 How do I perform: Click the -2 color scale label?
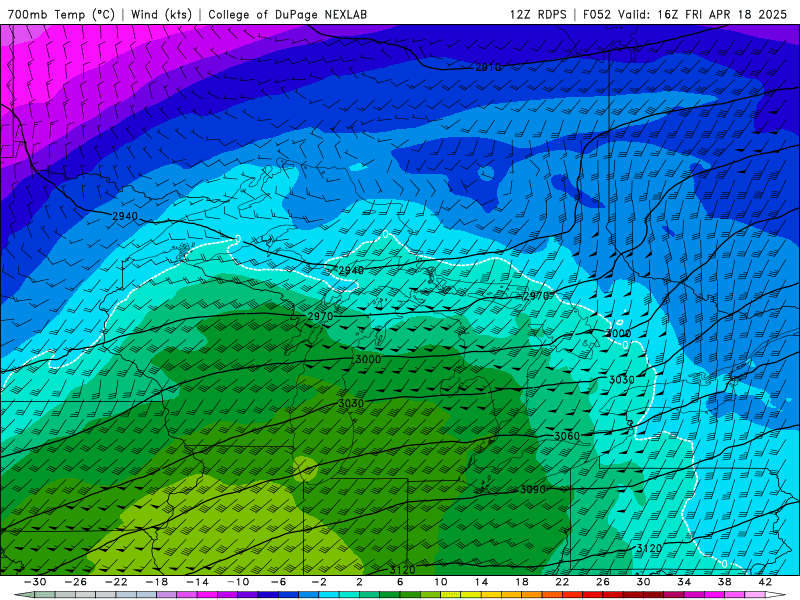pos(319,582)
